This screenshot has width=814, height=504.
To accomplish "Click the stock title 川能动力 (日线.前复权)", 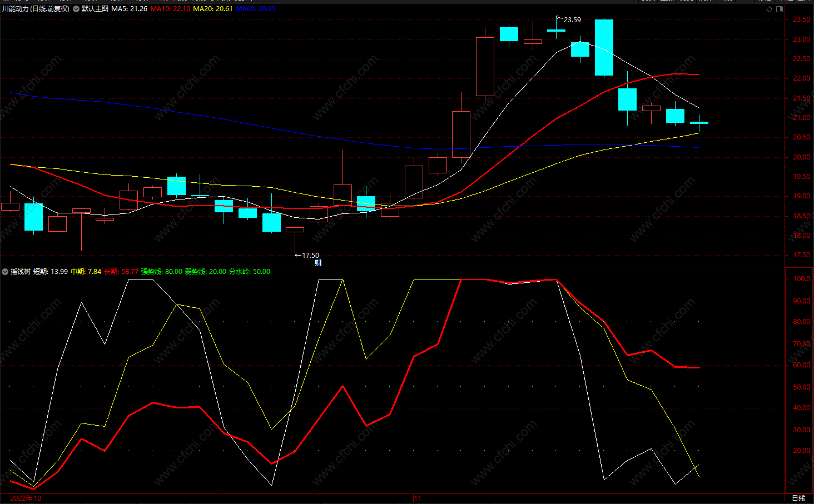I will click(36, 9).
